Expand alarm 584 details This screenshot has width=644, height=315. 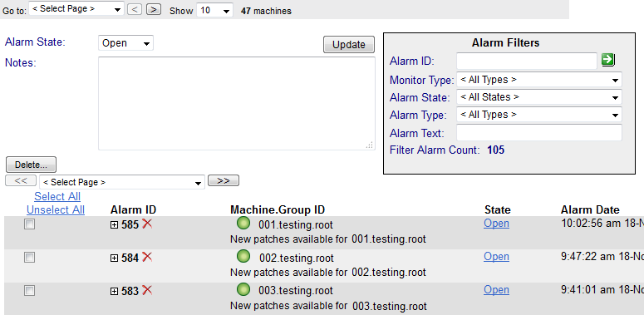(x=114, y=258)
